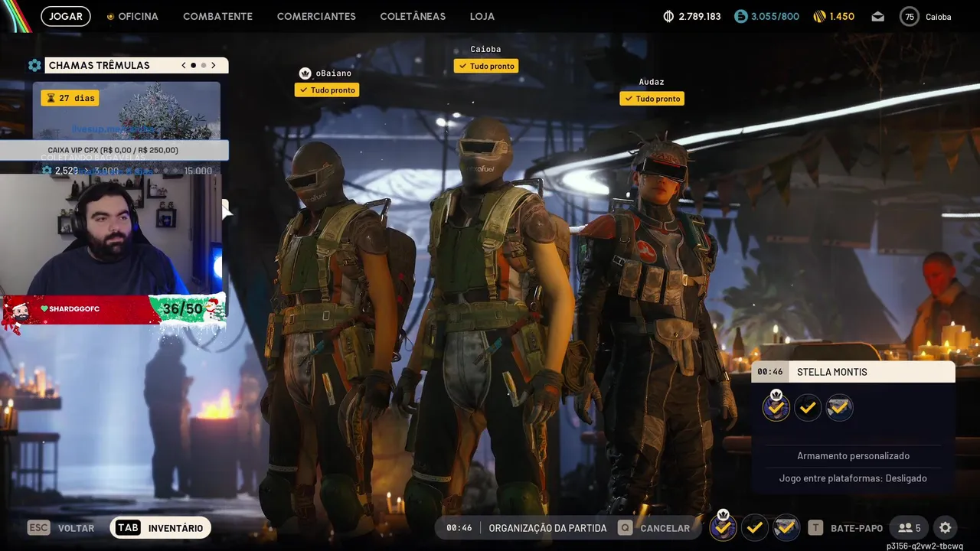Click ORGANIZAÇÃO DA PARTIDA status

pyautogui.click(x=547, y=528)
